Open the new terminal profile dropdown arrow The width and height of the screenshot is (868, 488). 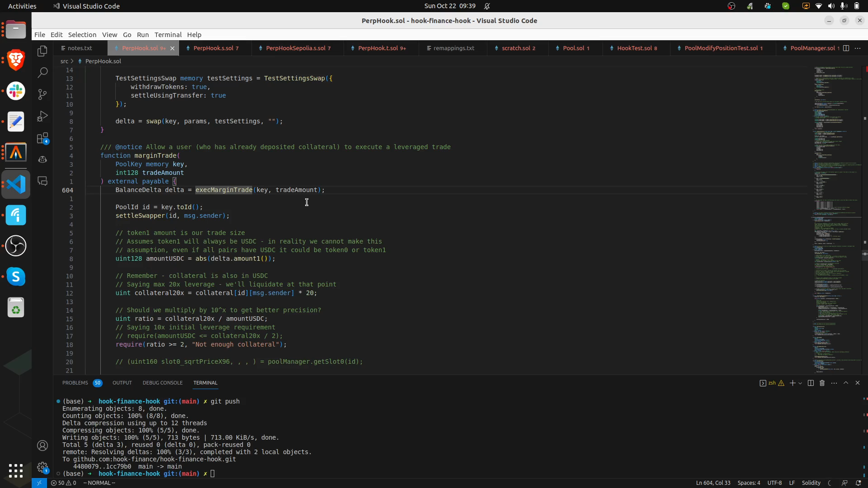800,383
